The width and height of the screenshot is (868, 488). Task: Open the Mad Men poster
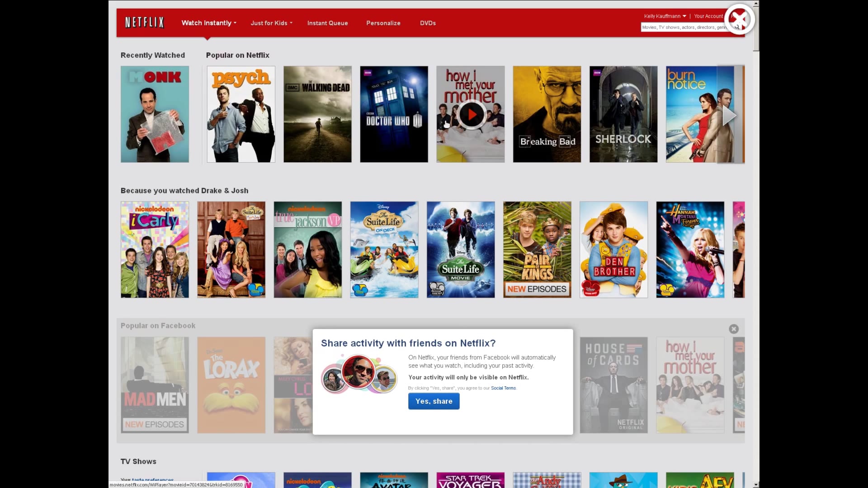pyautogui.click(x=155, y=385)
